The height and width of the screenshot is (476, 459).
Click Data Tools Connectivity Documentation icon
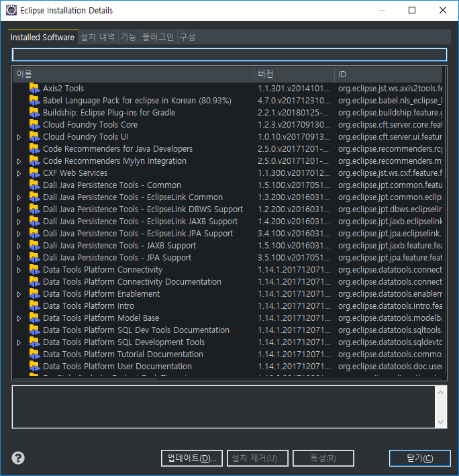(35, 282)
